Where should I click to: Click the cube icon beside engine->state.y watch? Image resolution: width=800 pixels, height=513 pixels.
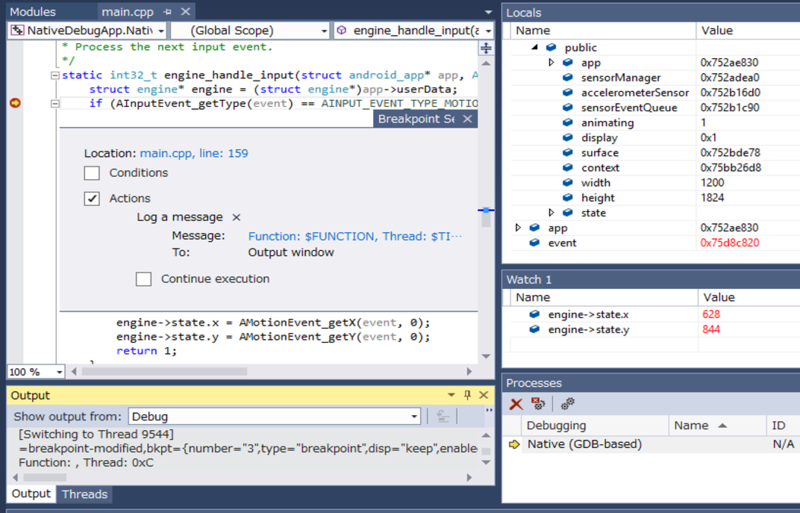(534, 329)
